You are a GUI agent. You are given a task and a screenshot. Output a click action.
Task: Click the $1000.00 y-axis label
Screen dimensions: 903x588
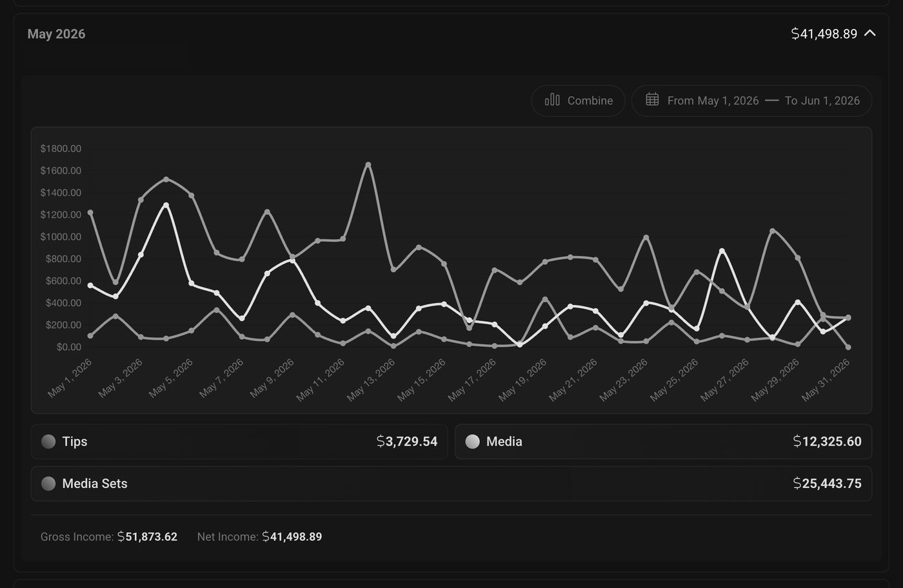tap(61, 237)
